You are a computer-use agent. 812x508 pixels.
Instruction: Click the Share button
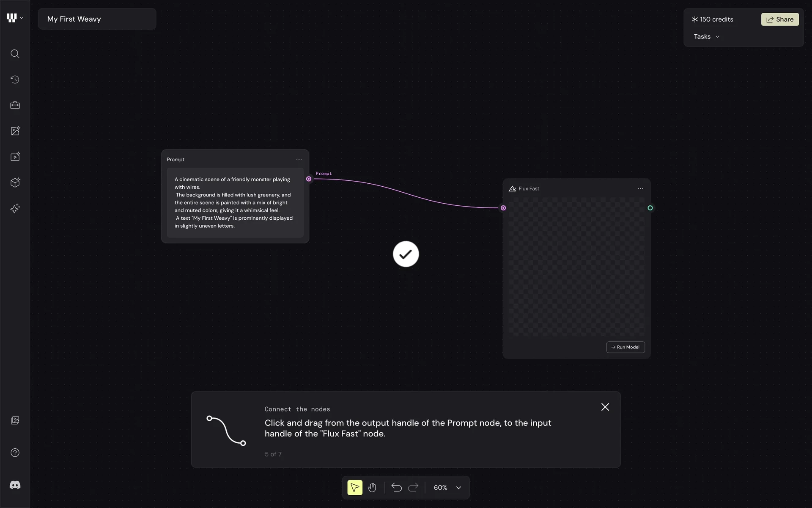point(780,19)
